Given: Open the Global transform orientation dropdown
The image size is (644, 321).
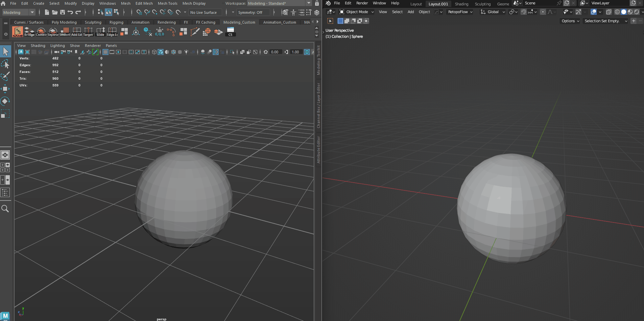Looking at the screenshot, I should click(493, 12).
